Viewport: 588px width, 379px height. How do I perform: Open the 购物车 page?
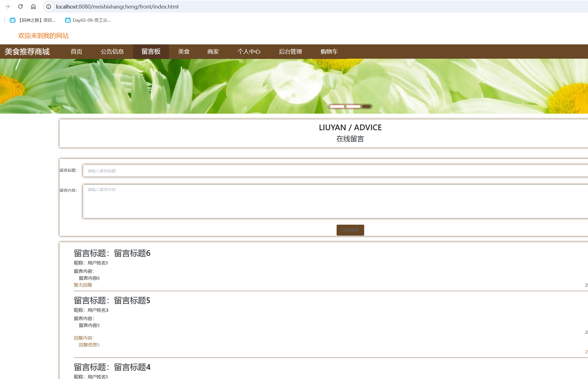[x=329, y=52]
